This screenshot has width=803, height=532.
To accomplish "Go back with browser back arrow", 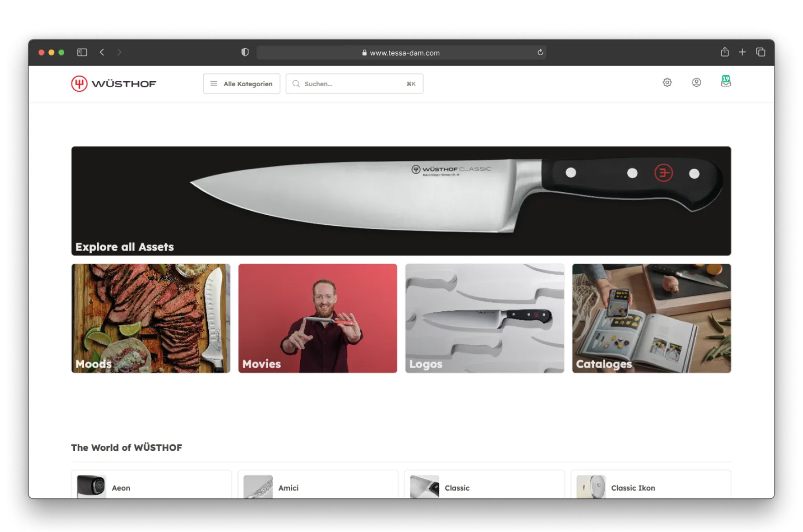I will pos(102,53).
